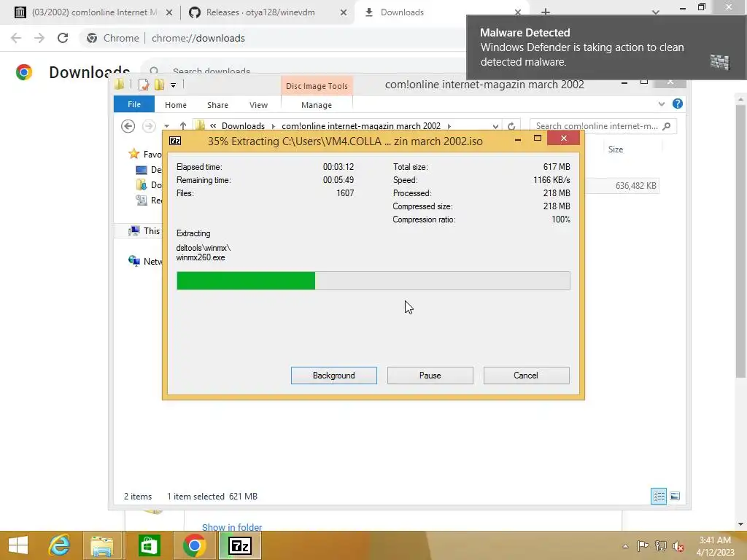Image resolution: width=747 pixels, height=560 pixels.
Task: Click the green extraction progress bar
Action: pos(373,281)
